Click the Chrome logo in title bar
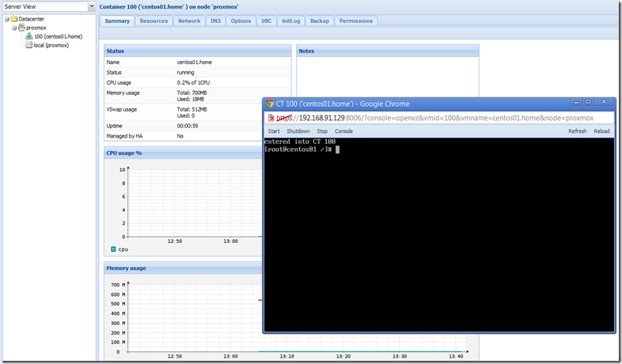The height and width of the screenshot is (364, 622). [x=270, y=104]
